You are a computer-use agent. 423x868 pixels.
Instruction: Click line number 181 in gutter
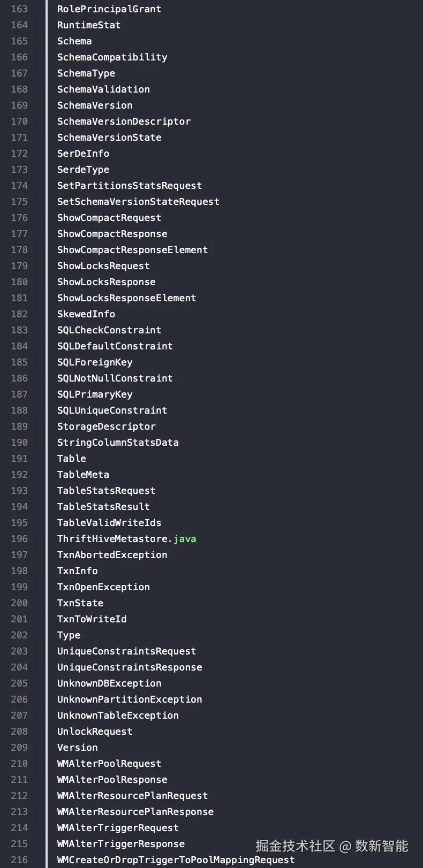tap(19, 298)
